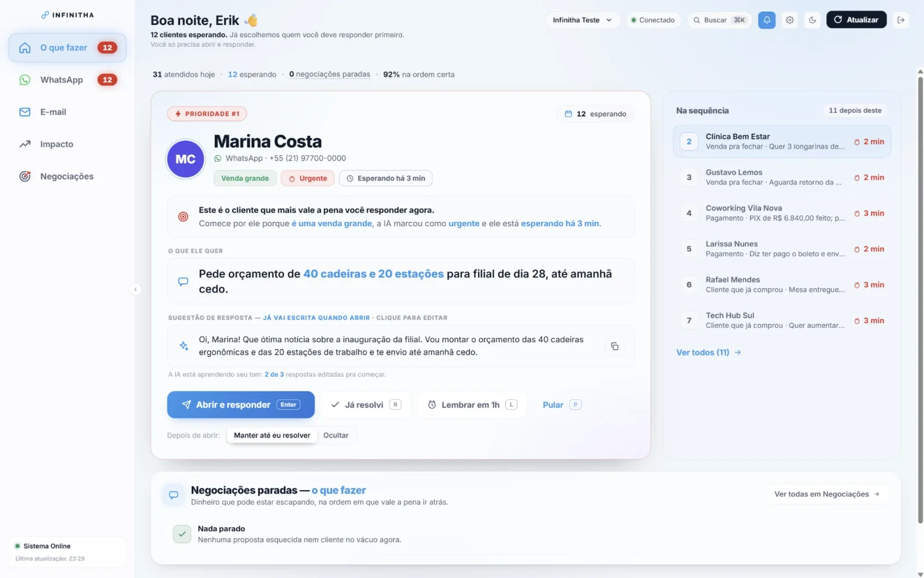Click the 3 min timer for Tech Hub Sul
Screen dimensions: 924x578
point(869,321)
